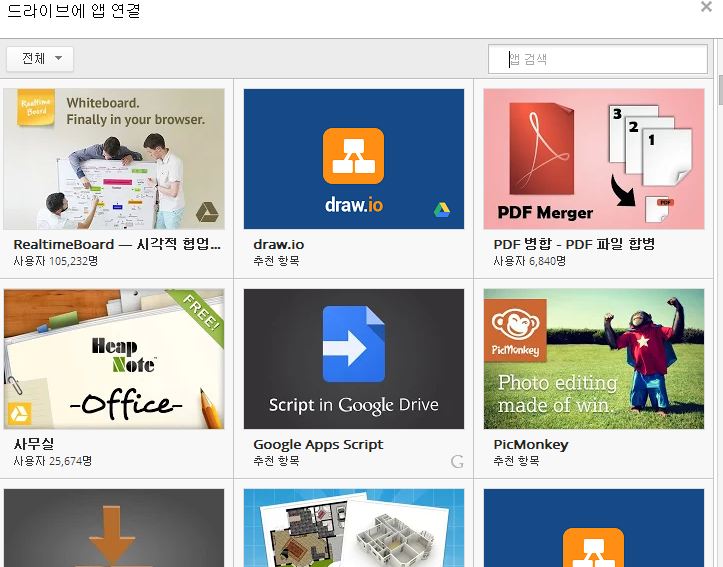Click the 사용자 6,840명 user count
This screenshot has height=567, width=723.
coord(529,261)
